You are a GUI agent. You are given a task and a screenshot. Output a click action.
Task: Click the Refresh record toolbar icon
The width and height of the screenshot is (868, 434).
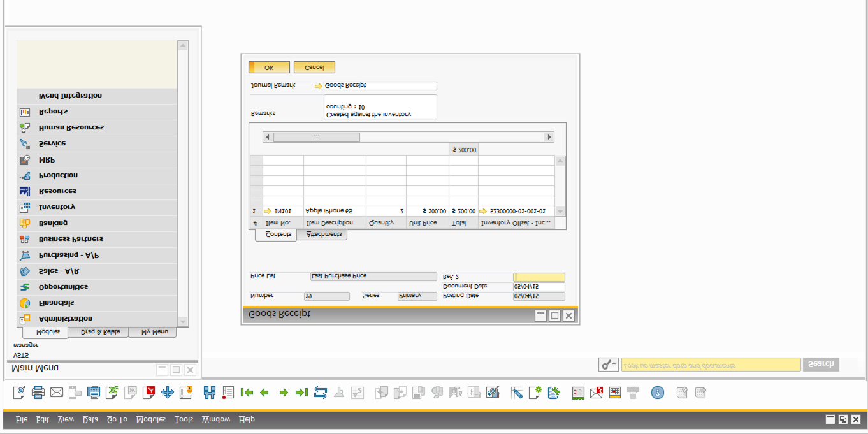click(x=321, y=393)
